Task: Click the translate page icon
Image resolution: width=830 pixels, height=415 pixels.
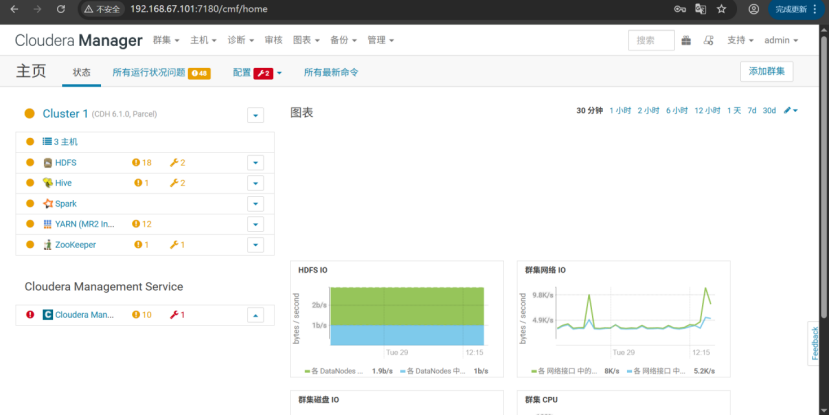Action: click(700, 9)
